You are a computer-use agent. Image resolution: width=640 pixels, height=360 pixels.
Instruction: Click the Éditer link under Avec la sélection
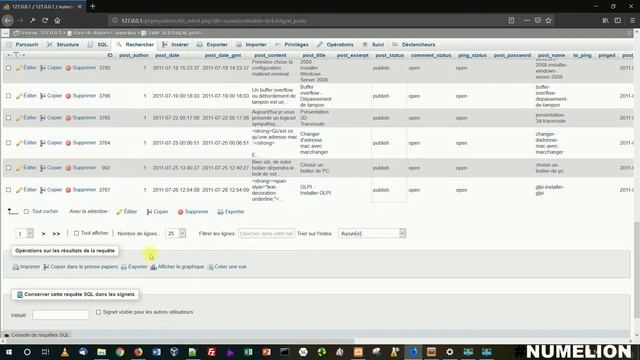(127, 212)
